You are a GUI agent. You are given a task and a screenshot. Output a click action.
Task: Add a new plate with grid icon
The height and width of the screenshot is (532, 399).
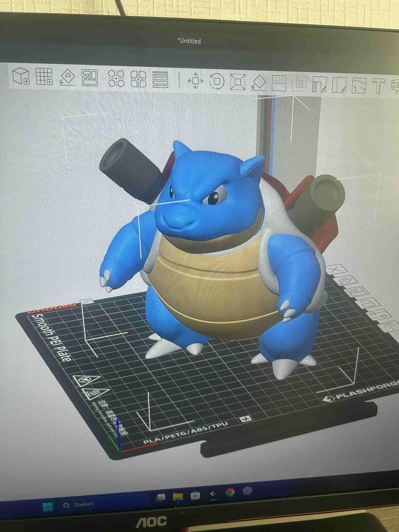pyautogui.click(x=44, y=76)
